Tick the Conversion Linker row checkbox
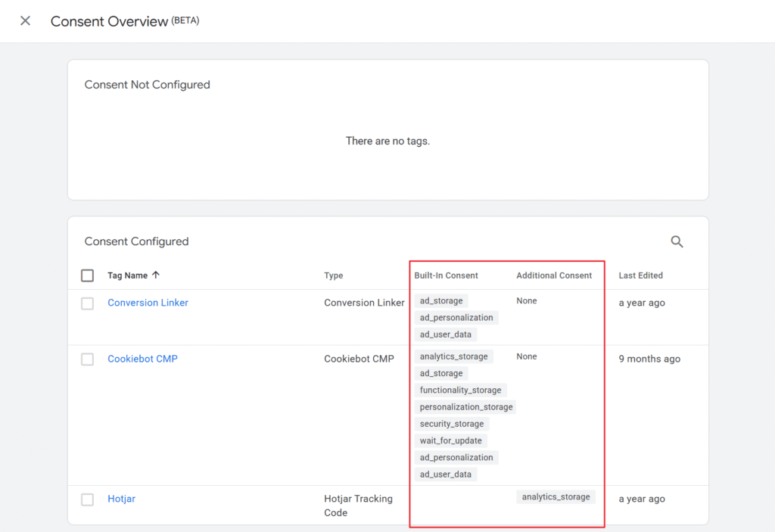This screenshot has height=532, width=775. coord(88,303)
